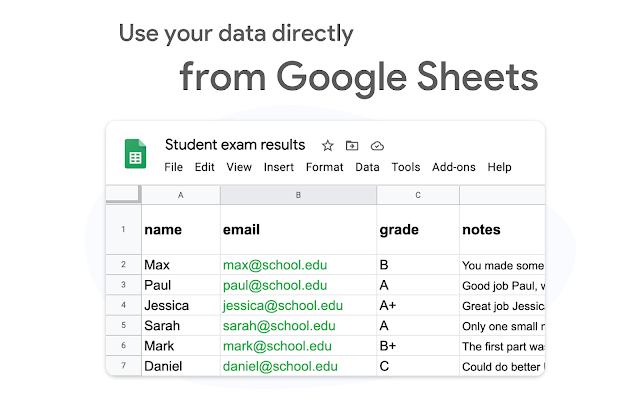This screenshot has width=640, height=400.
Task: Open the paul@school.edu email link
Action: (275, 285)
